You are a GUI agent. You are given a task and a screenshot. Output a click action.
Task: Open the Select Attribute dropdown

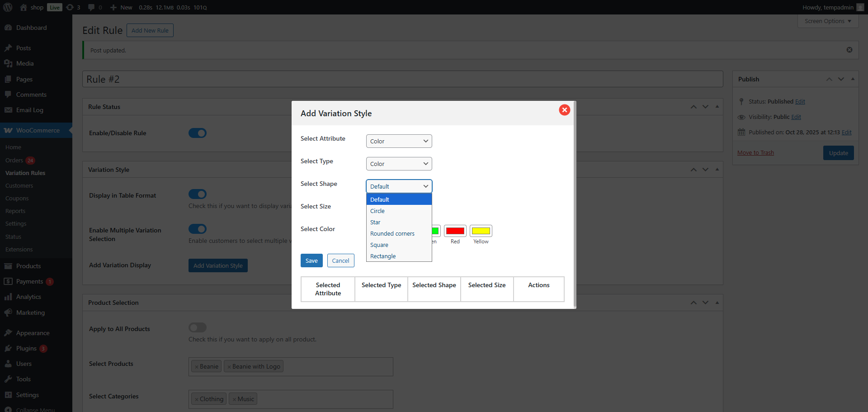[399, 141]
